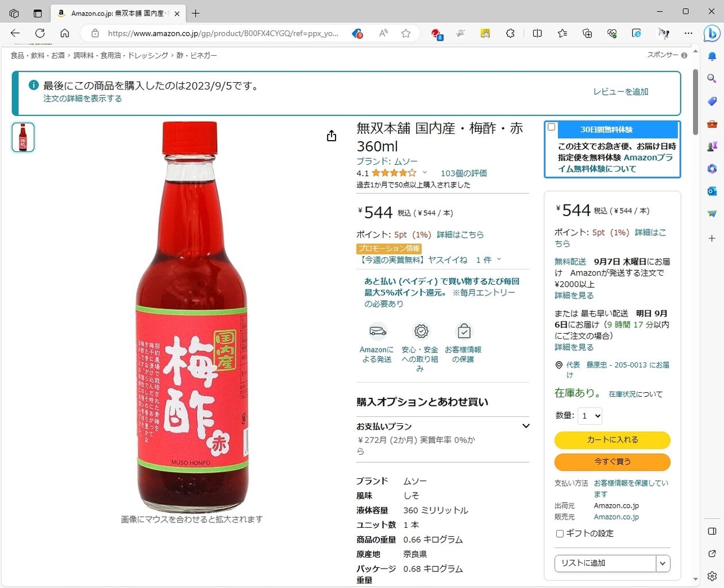Open read aloud feature
Viewport: 724px width, 588px height.
(383, 33)
